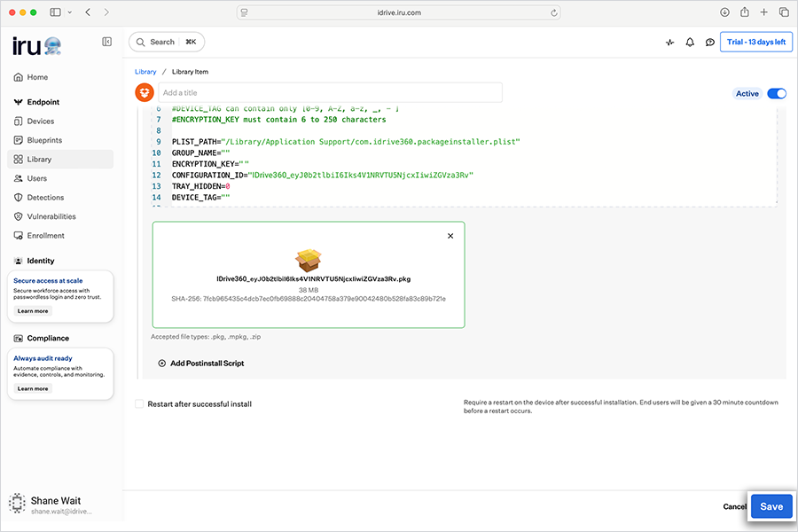Click the Identity icon
The width and height of the screenshot is (798, 532).
pyautogui.click(x=19, y=261)
